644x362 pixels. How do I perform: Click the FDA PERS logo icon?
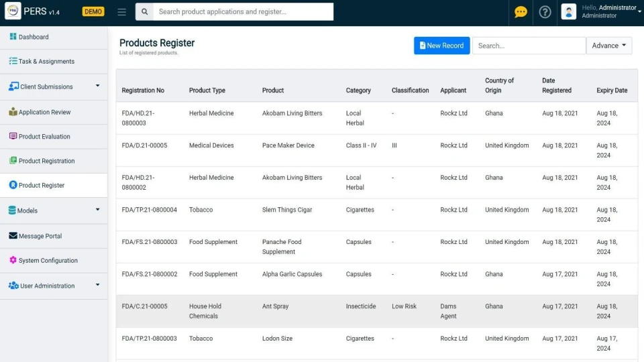pos(13,11)
